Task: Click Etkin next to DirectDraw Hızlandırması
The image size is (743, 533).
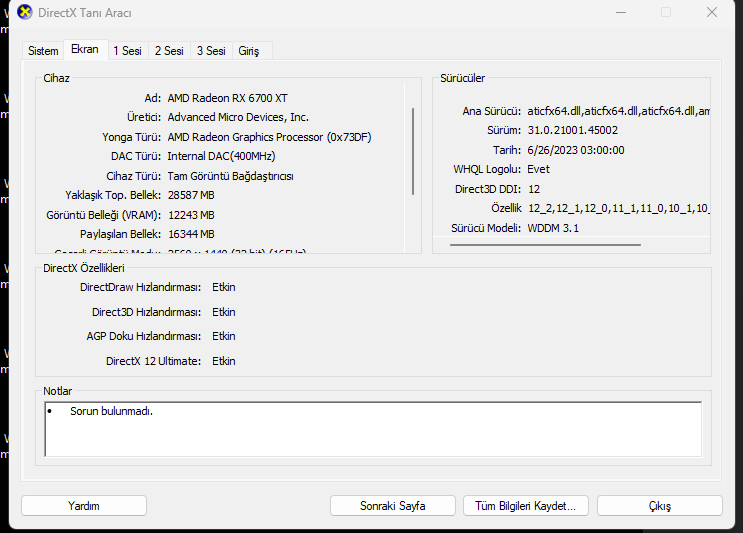Action: point(224,287)
